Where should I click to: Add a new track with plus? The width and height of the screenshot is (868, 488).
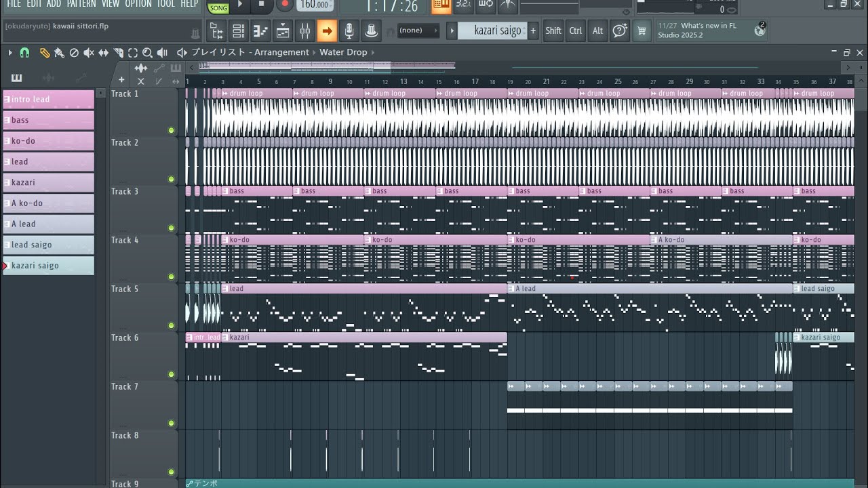[x=121, y=81]
